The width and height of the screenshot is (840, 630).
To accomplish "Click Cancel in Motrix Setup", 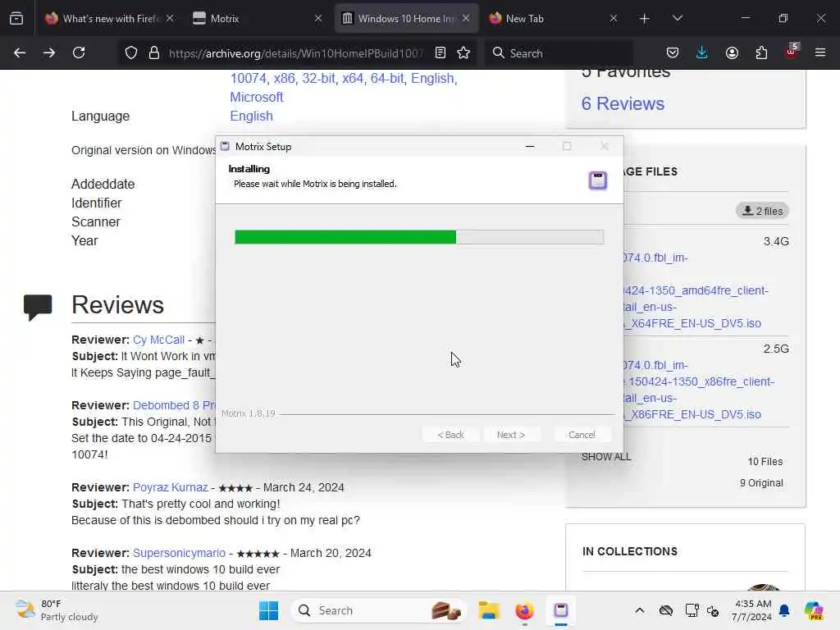I will pos(582,435).
